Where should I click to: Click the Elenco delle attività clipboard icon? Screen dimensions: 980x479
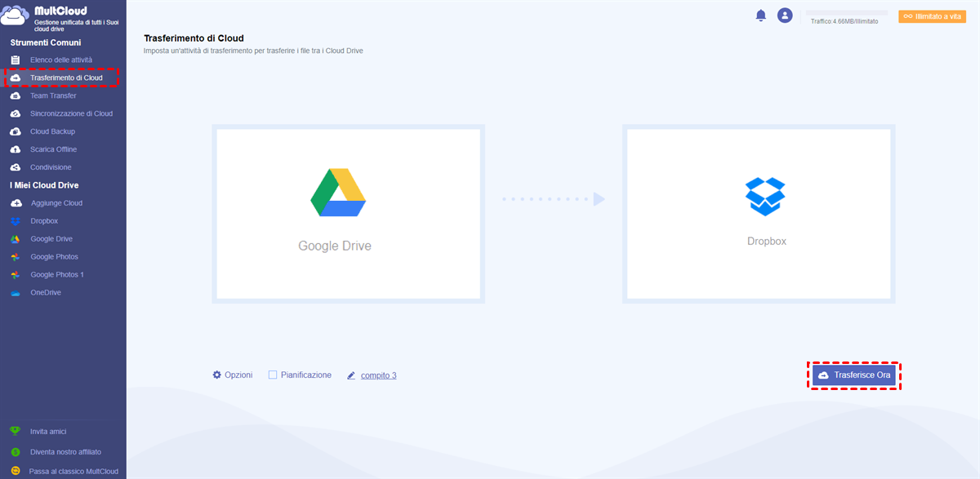15,60
